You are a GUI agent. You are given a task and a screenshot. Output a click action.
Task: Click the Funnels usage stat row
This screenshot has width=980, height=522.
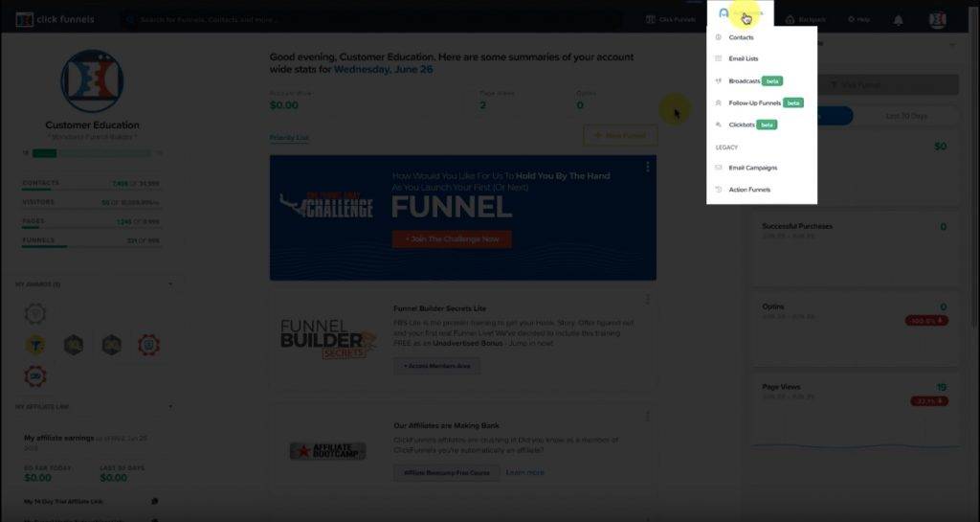(x=91, y=241)
